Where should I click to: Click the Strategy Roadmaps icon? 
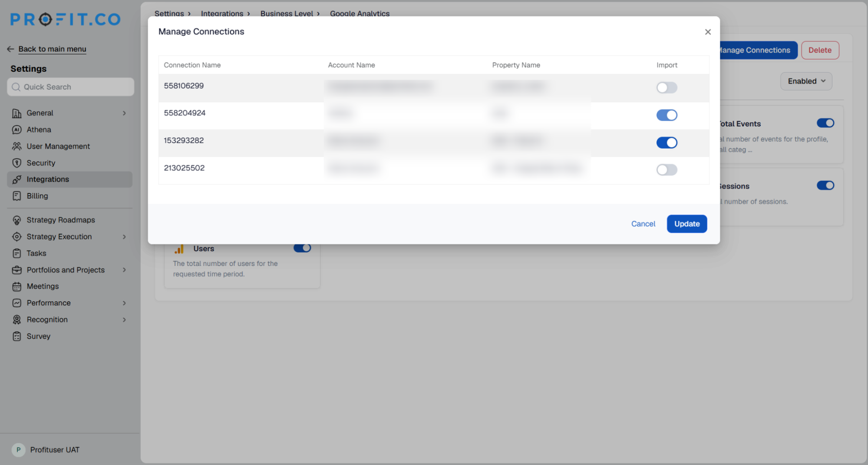pos(17,220)
